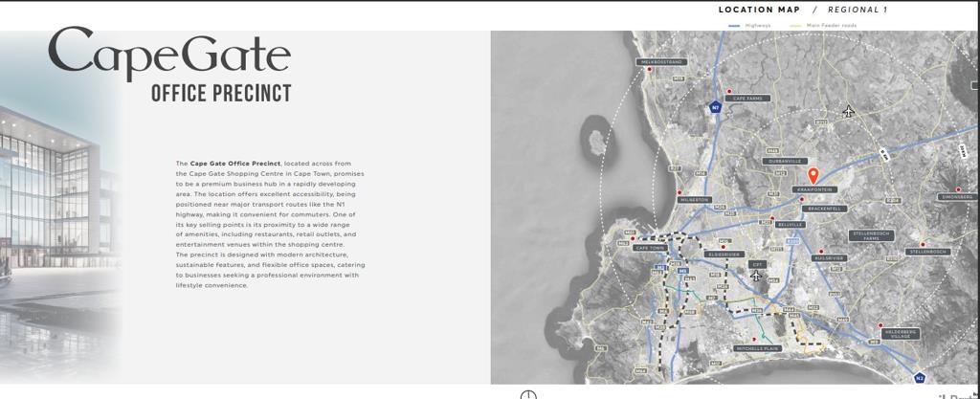Click the airplane icon northeast of Cape Farms
The image size is (980, 399).
coord(848,112)
